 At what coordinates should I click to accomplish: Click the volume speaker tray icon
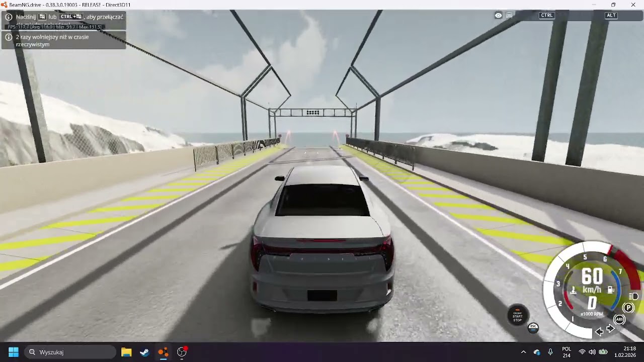592,352
